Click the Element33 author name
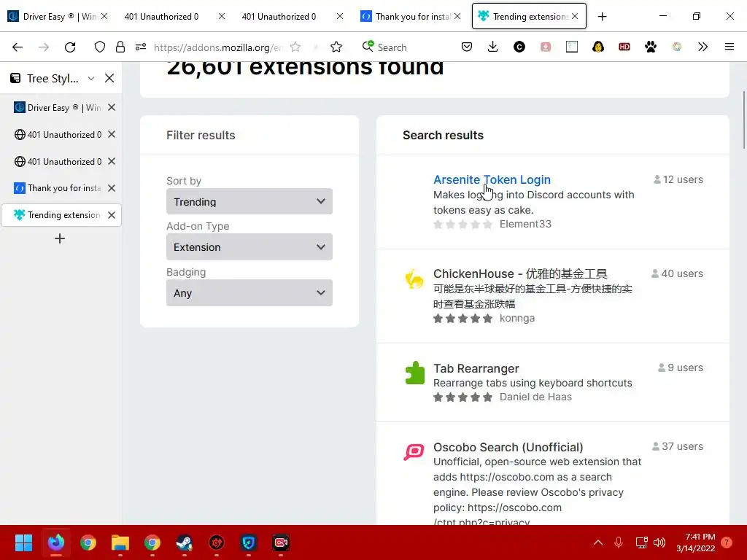This screenshot has width=747, height=560. (525, 224)
